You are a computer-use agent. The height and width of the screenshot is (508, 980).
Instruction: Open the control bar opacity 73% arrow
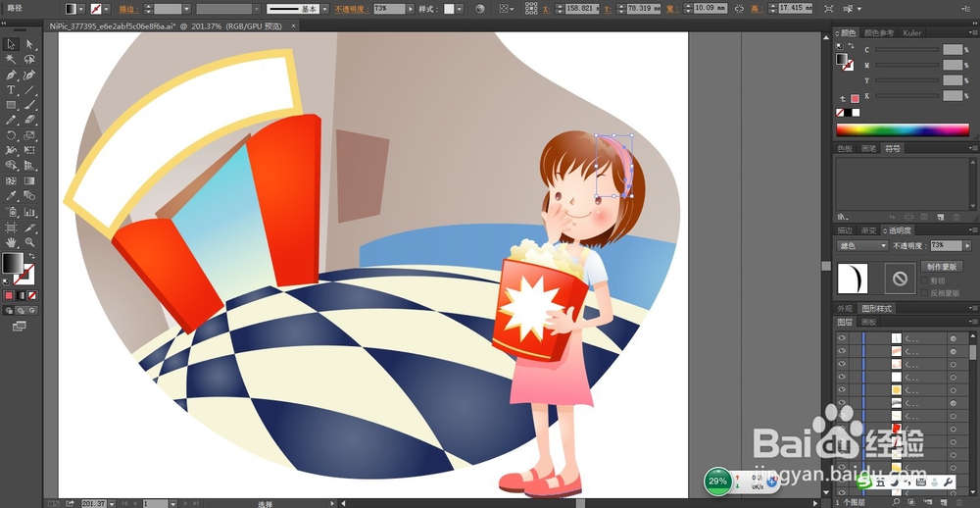410,9
